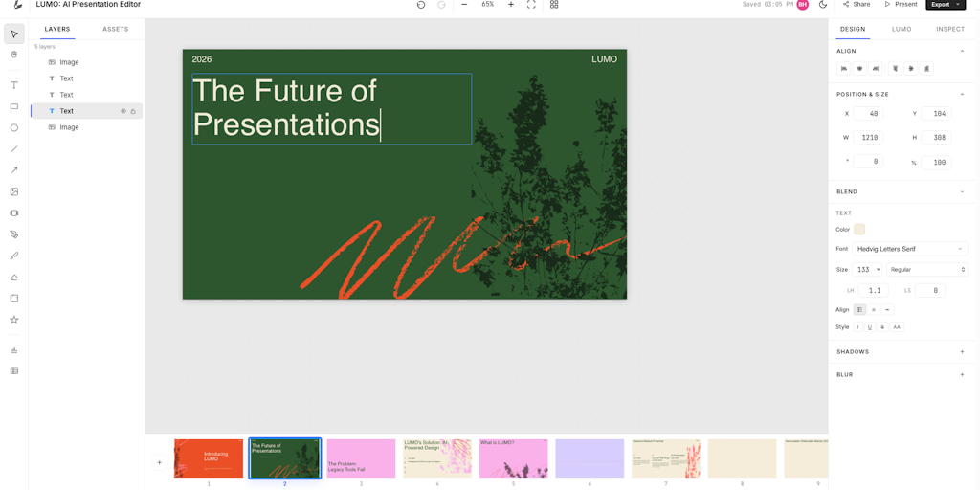
Task: Select the Table tool
Action: (14, 370)
